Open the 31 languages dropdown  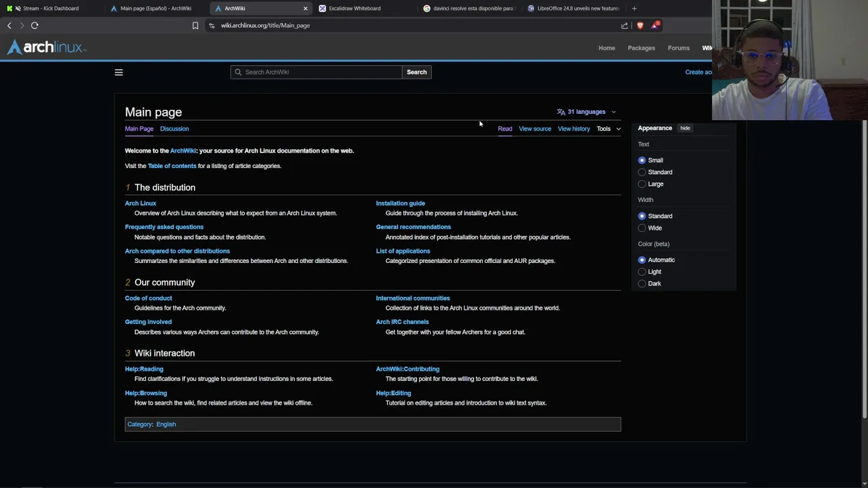click(x=587, y=112)
